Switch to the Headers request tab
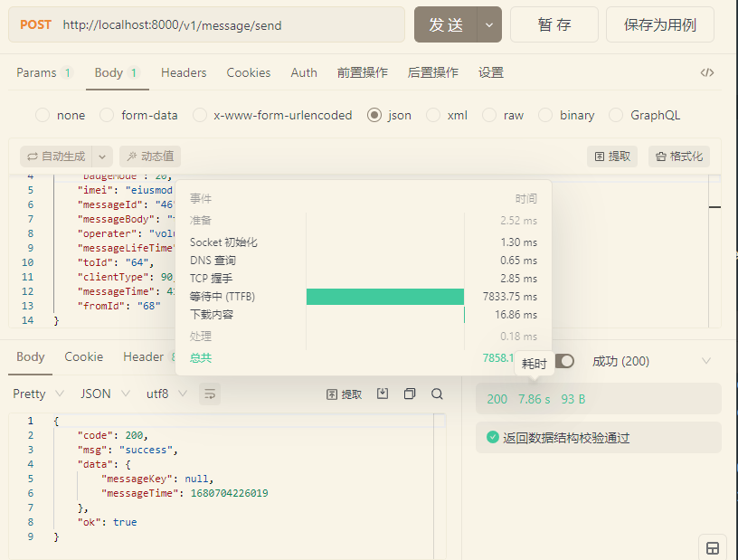 pos(184,72)
